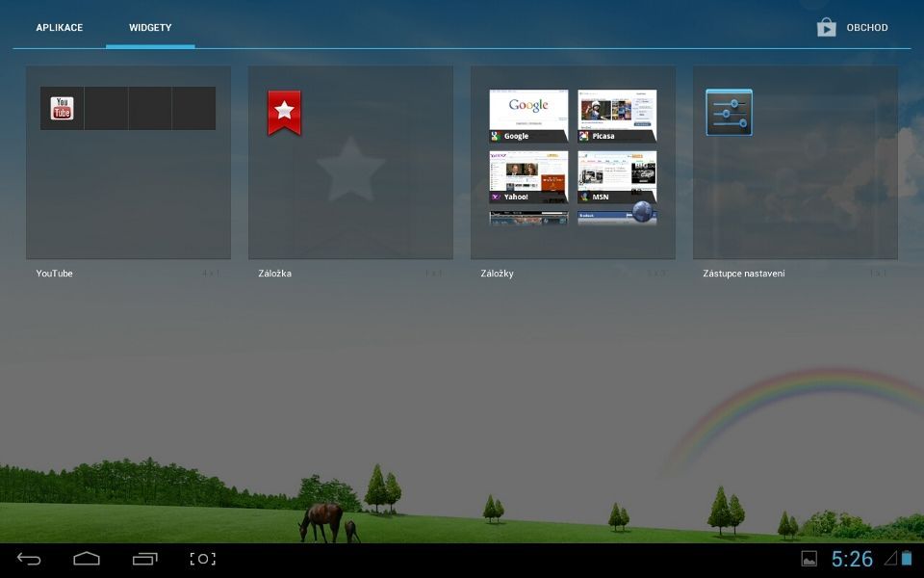Tap the Play Store shopping bag icon
The width and height of the screenshot is (924, 578).
pyautogui.click(x=826, y=27)
